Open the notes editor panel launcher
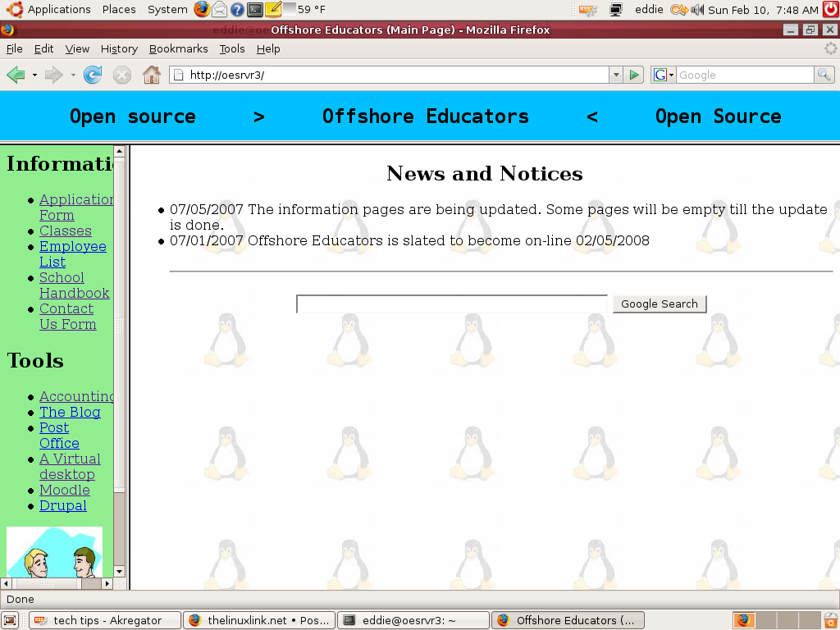The height and width of the screenshot is (630, 840). pyautogui.click(x=272, y=9)
